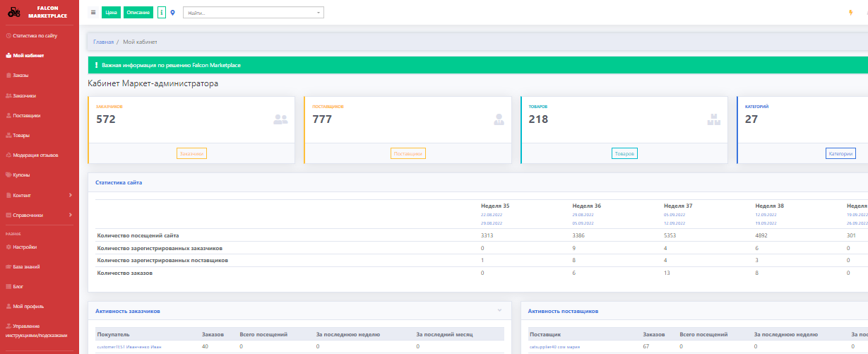Open Купоны in the sidebar menu
868x354 pixels.
pyautogui.click(x=21, y=175)
